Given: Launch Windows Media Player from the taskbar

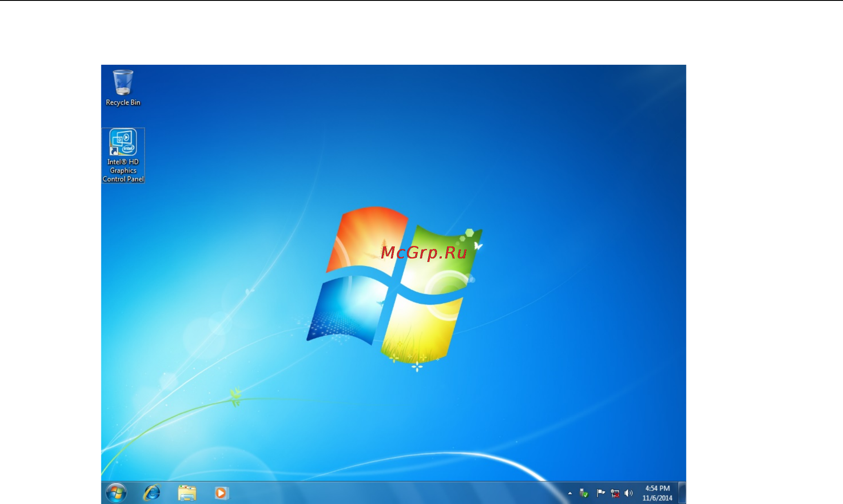Looking at the screenshot, I should click(221, 493).
